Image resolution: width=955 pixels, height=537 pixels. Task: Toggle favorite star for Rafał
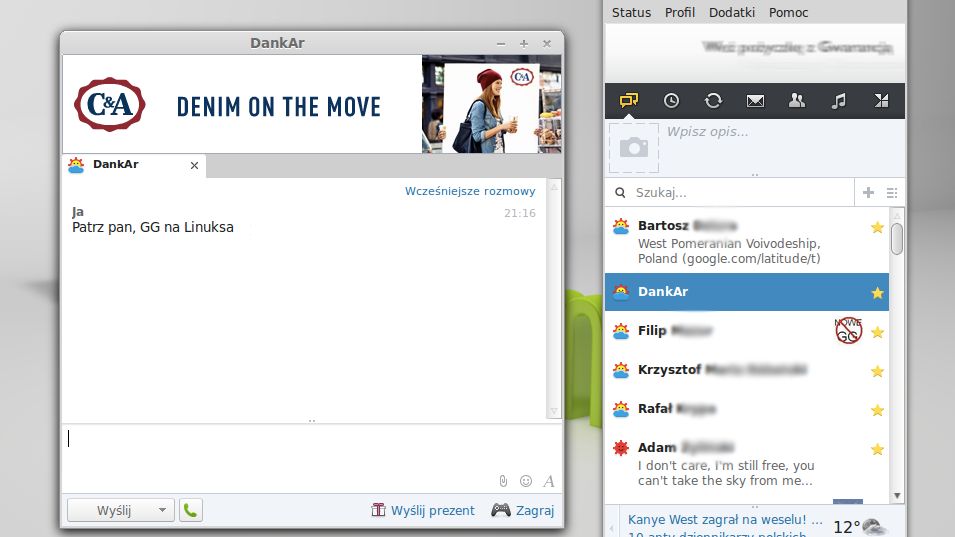point(877,410)
